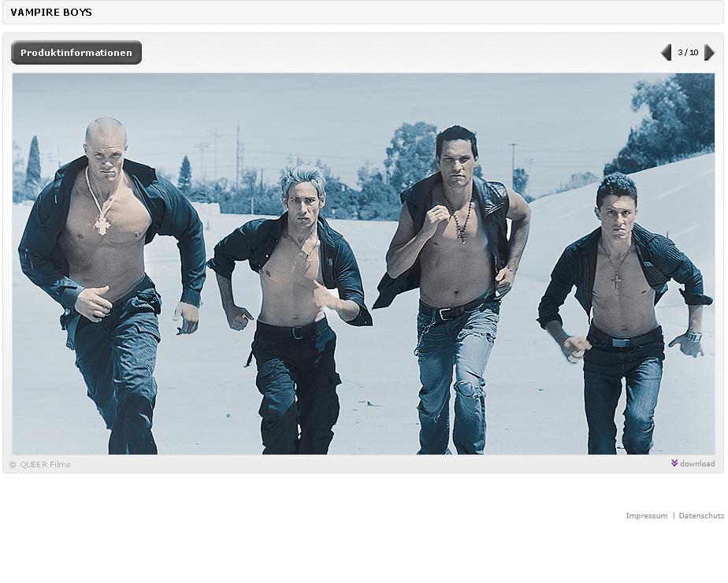Click the download link
Screen dimensions: 728x583
693,463
